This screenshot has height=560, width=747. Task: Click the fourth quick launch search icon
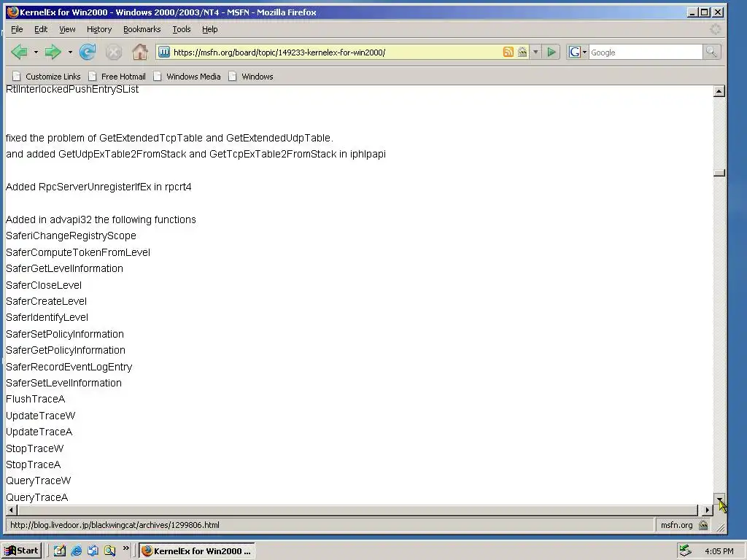pyautogui.click(x=110, y=551)
